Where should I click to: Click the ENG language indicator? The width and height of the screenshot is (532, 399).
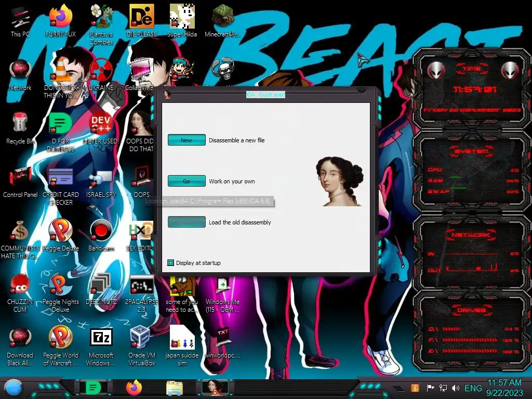coord(473,388)
